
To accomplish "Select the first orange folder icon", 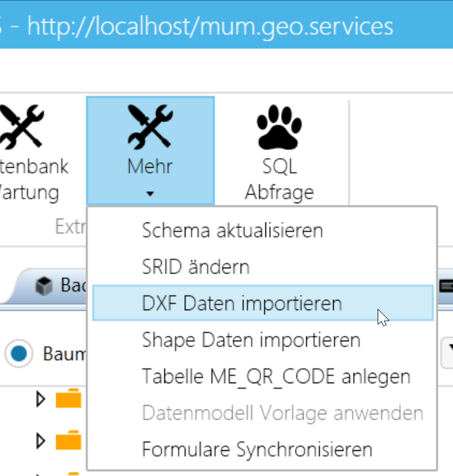I will point(68,401).
